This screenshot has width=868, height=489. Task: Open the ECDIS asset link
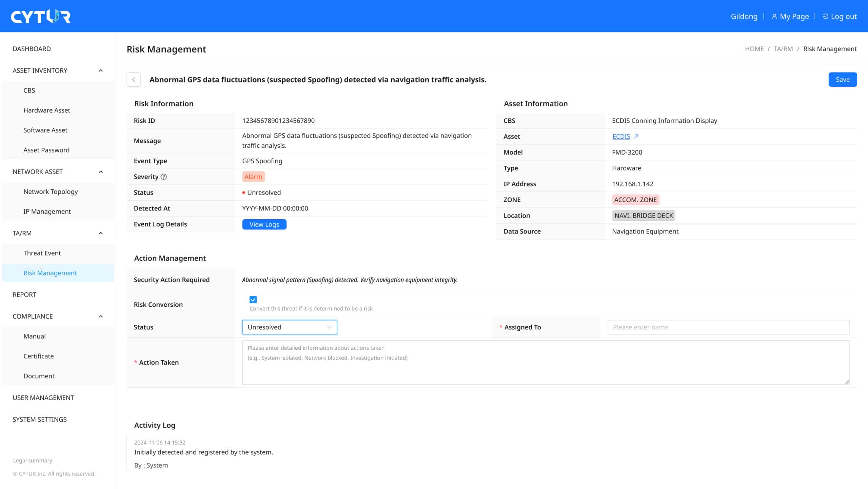[x=621, y=136]
